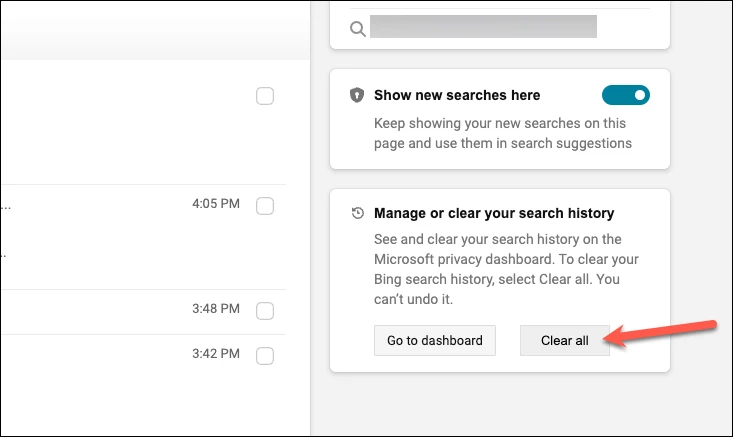Image resolution: width=733 pixels, height=437 pixels.
Task: Click the shield privacy icon
Action: 357,95
